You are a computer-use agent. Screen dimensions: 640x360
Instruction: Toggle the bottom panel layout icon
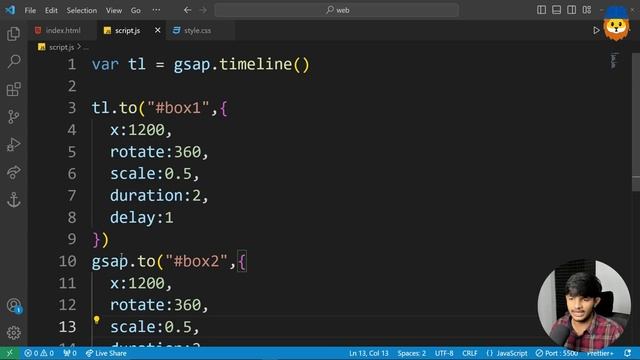(x=556, y=10)
